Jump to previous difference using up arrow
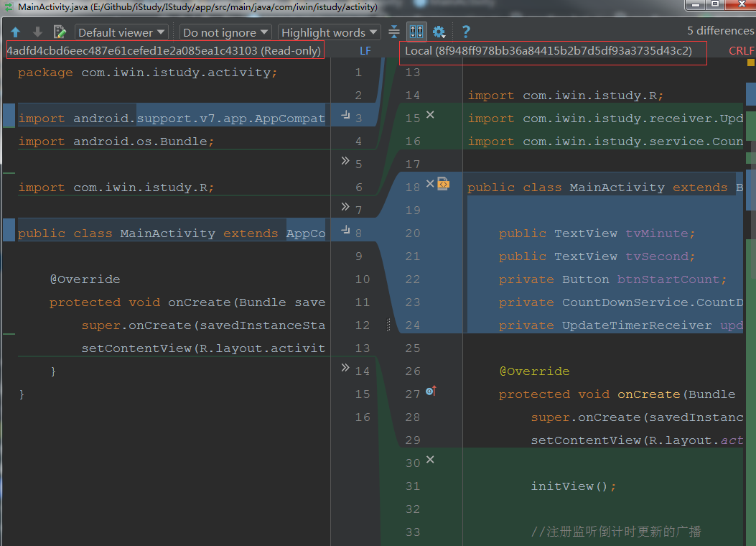Screen dimensions: 756x546 [16, 32]
